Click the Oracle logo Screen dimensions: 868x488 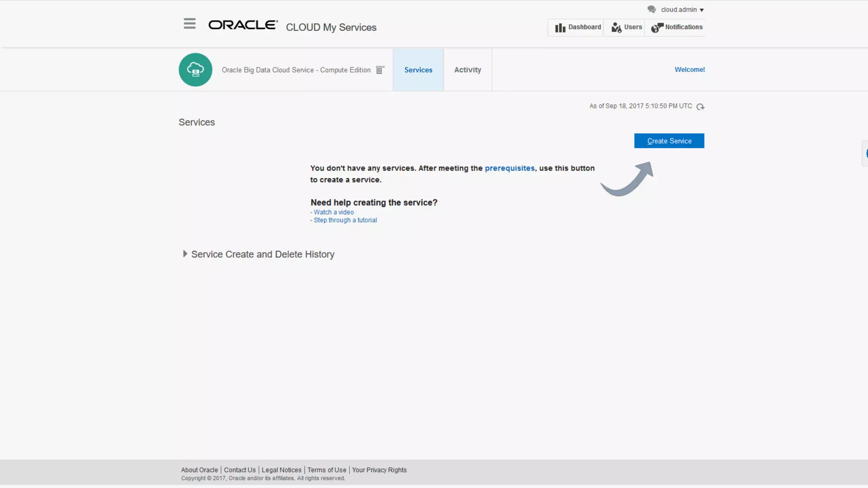point(243,25)
